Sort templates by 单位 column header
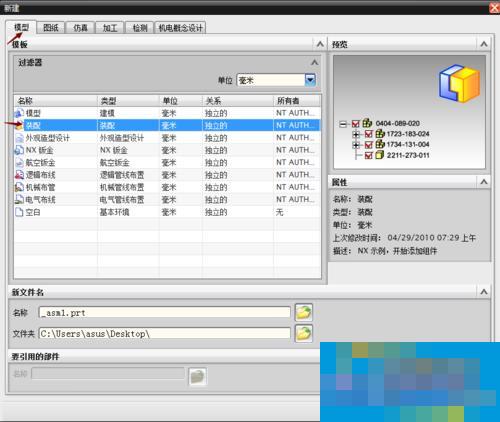Image resolution: width=500 pixels, height=422 pixels. click(181, 101)
